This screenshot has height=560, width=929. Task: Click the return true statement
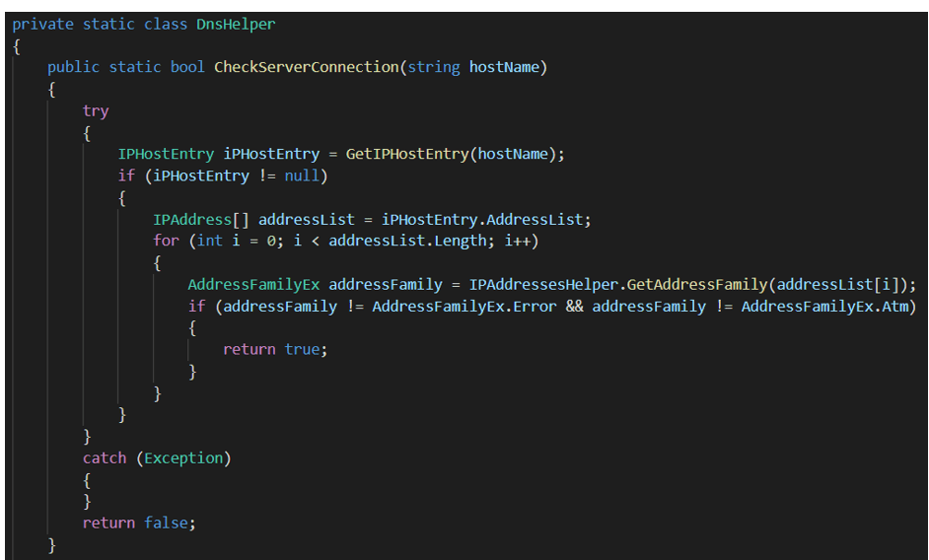tap(275, 350)
